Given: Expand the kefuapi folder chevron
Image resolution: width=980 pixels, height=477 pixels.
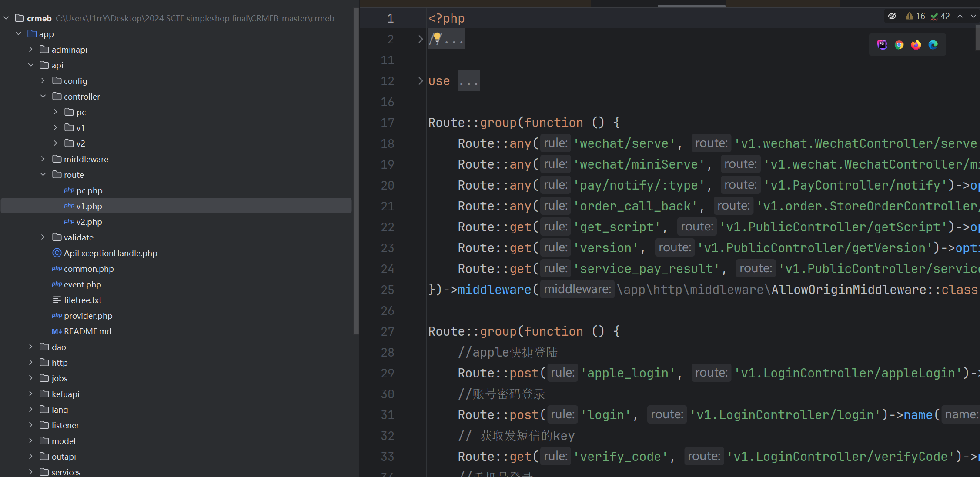Looking at the screenshot, I should (x=31, y=394).
